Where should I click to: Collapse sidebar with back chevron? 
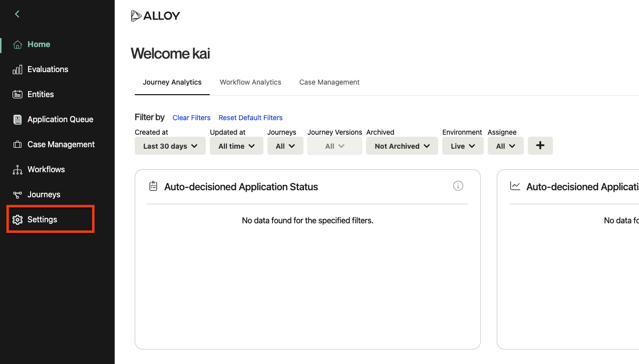[17, 14]
